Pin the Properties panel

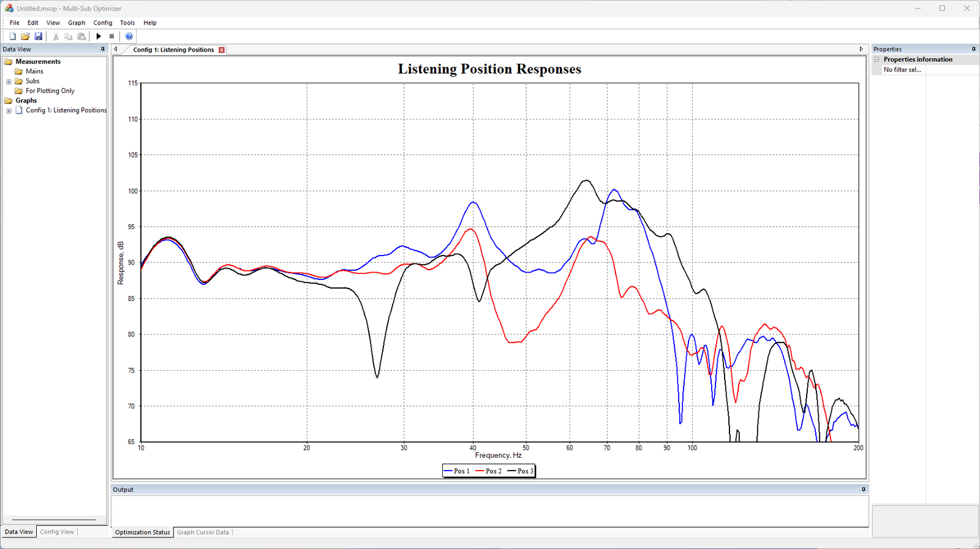(x=974, y=49)
